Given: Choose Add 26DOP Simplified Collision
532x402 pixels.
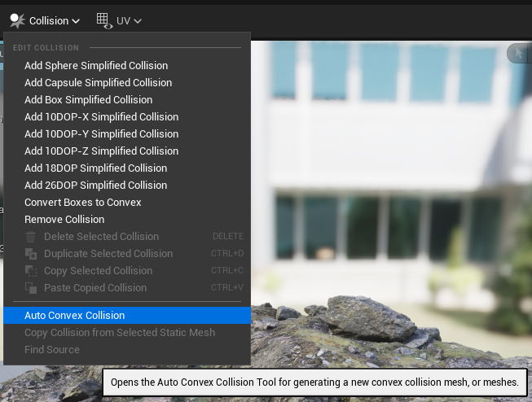Looking at the screenshot, I should click(x=127, y=185).
